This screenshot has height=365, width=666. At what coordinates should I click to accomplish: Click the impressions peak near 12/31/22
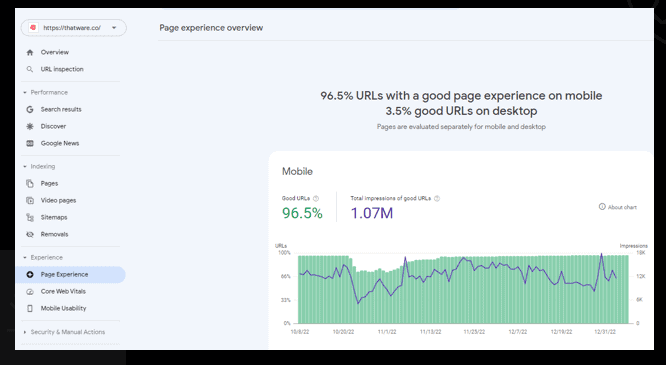(601, 254)
